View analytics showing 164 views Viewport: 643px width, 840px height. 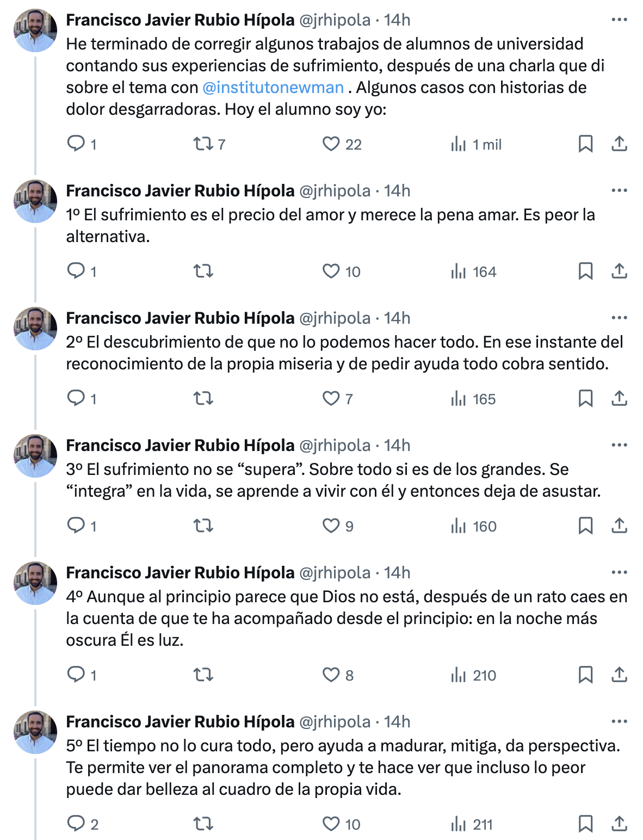tap(473, 271)
